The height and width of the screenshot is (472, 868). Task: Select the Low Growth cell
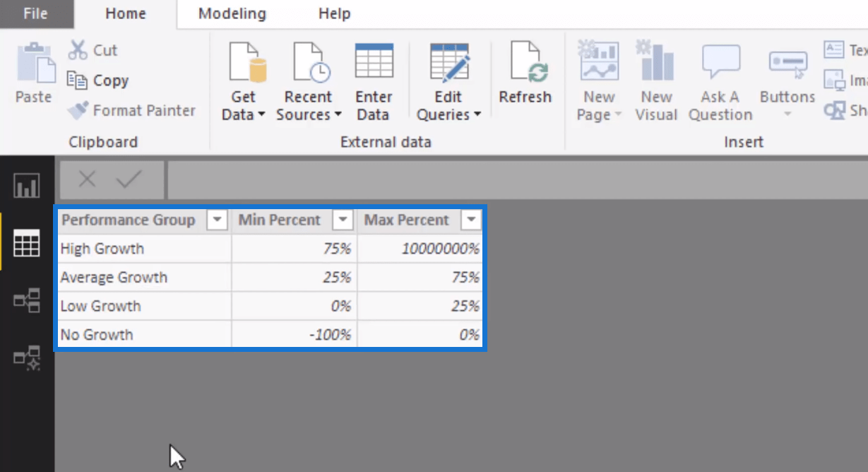144,306
